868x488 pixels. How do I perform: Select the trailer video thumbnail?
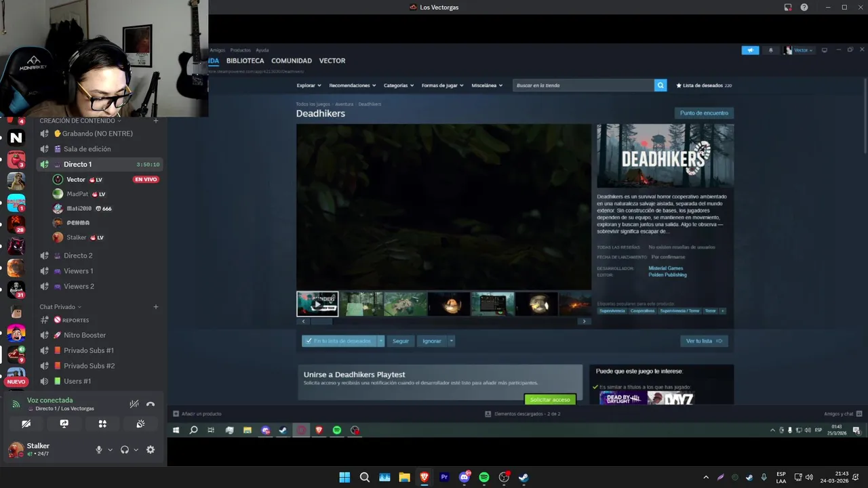pyautogui.click(x=317, y=304)
